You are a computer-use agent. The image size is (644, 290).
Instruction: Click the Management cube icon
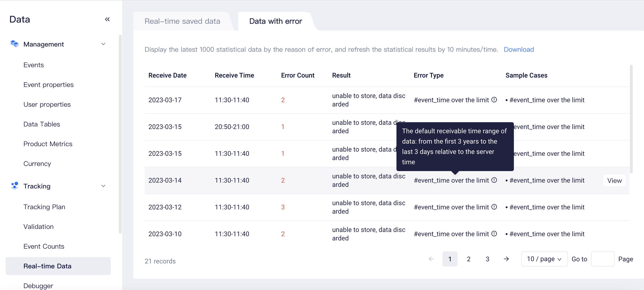[15, 44]
